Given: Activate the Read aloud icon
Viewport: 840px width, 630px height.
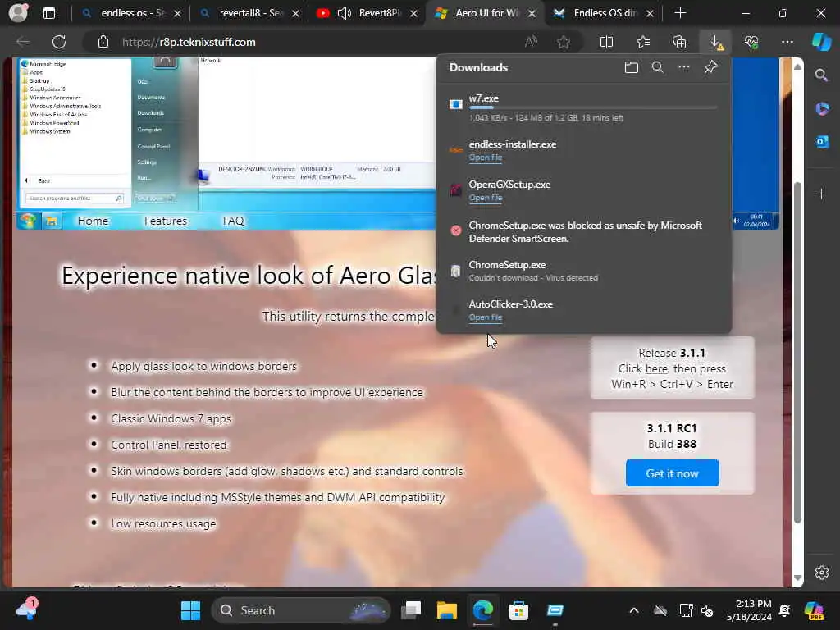Looking at the screenshot, I should click(531, 42).
